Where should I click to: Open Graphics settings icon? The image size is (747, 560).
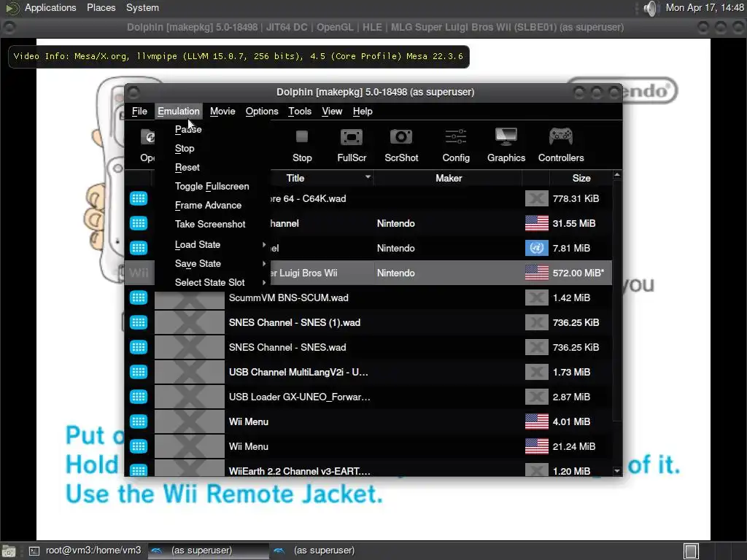[x=506, y=145]
